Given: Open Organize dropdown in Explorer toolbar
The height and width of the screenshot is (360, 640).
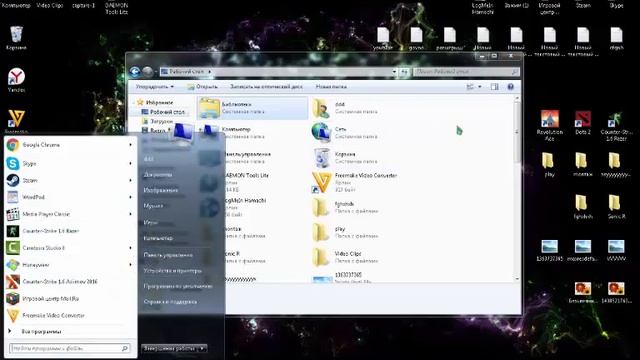Looking at the screenshot, I should (155, 87).
